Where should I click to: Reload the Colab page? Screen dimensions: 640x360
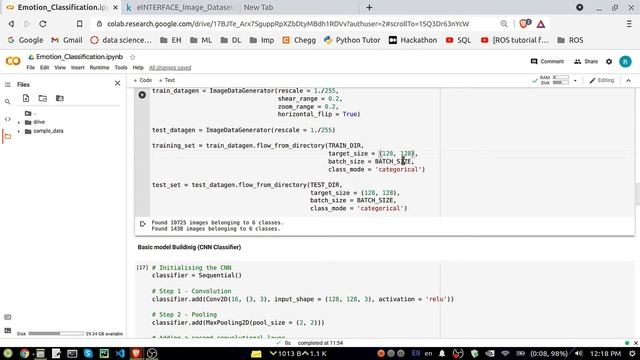pos(42,24)
